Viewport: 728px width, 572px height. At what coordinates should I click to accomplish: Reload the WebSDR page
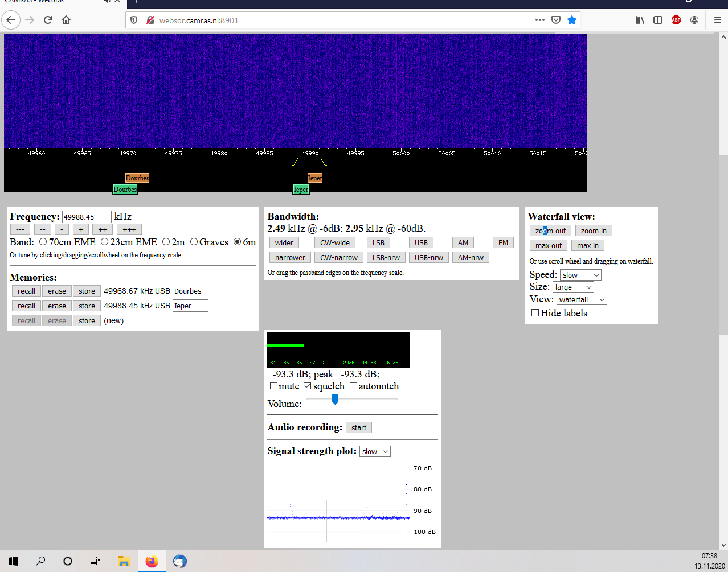48,20
